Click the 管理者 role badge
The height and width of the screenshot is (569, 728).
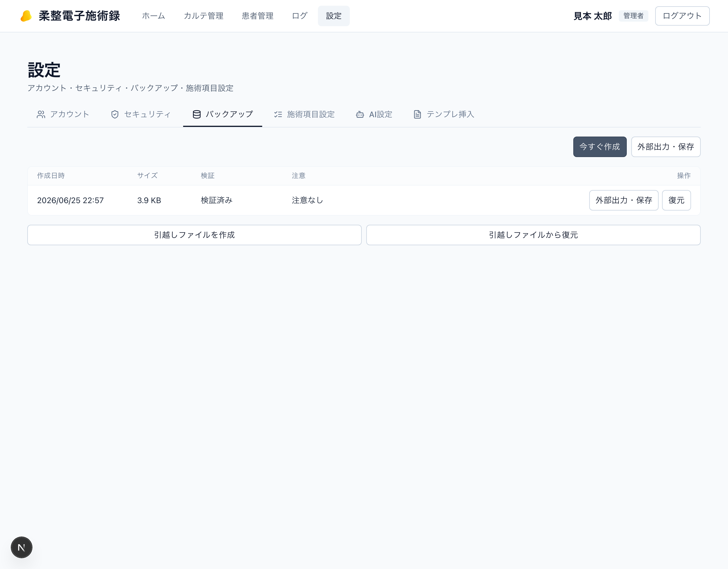point(633,16)
